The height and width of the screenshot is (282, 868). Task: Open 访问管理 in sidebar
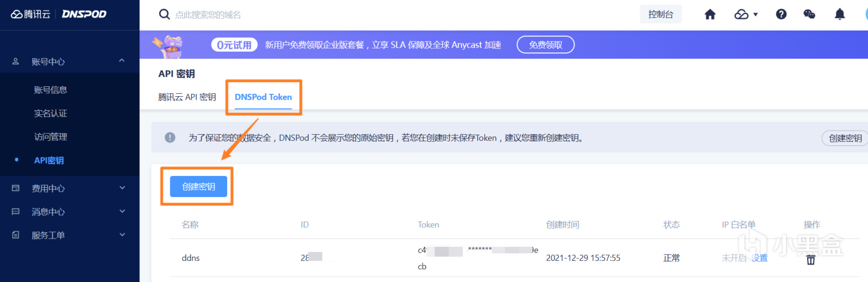[50, 137]
